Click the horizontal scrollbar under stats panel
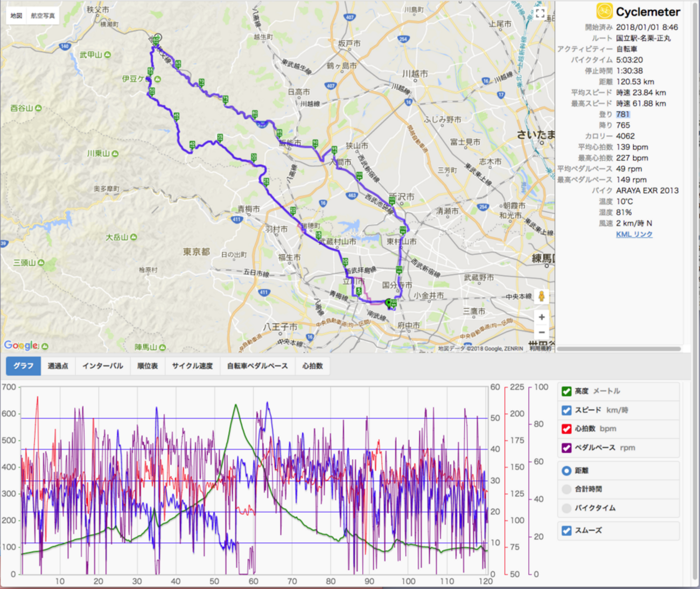The image size is (700, 589). click(619, 349)
